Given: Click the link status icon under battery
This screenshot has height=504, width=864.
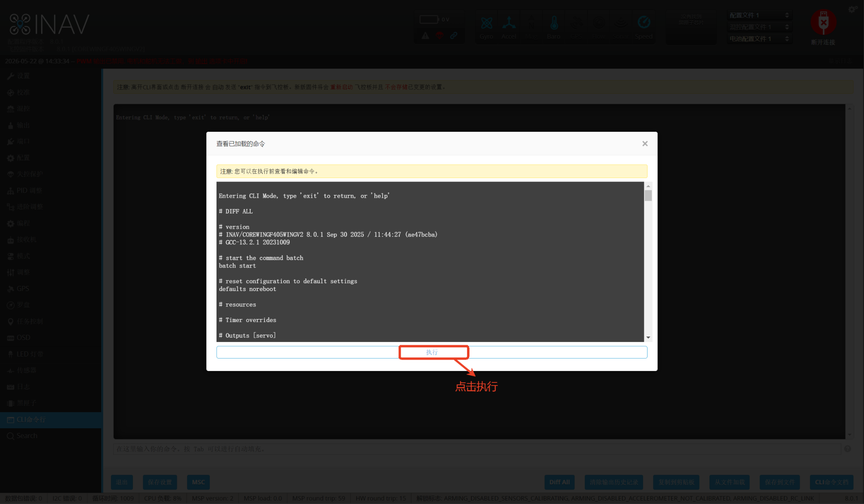Looking at the screenshot, I should [x=454, y=36].
